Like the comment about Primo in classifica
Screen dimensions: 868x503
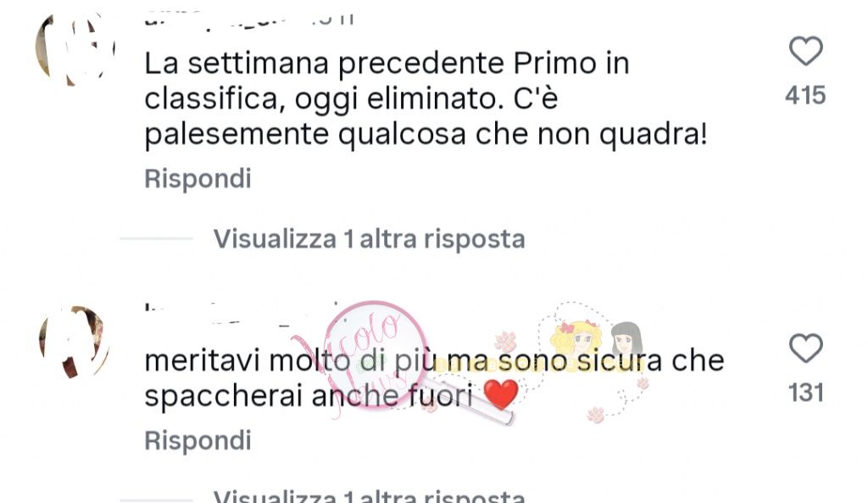tap(805, 51)
